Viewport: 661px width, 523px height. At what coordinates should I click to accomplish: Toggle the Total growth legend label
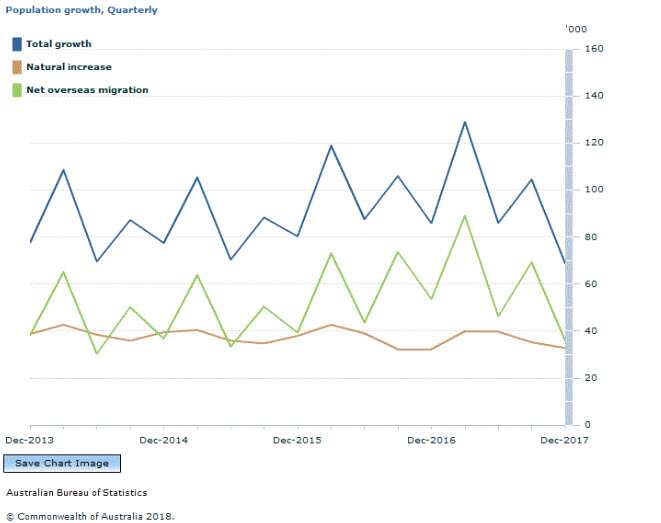point(58,44)
